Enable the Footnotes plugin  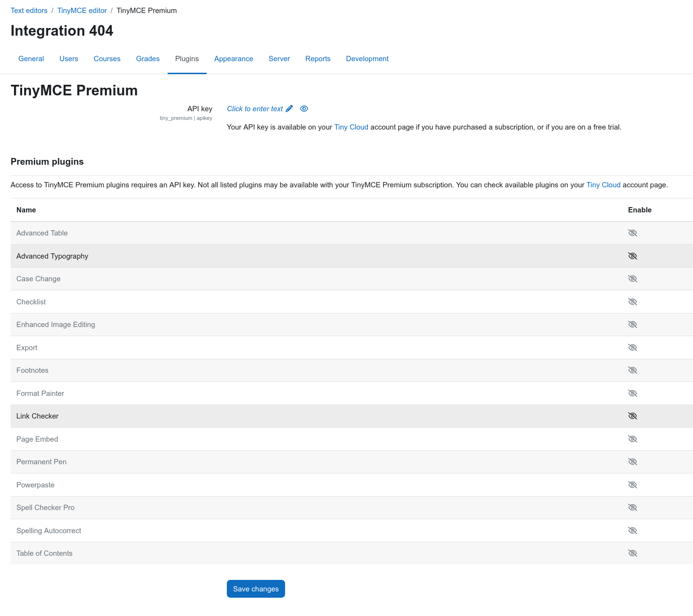coord(633,370)
